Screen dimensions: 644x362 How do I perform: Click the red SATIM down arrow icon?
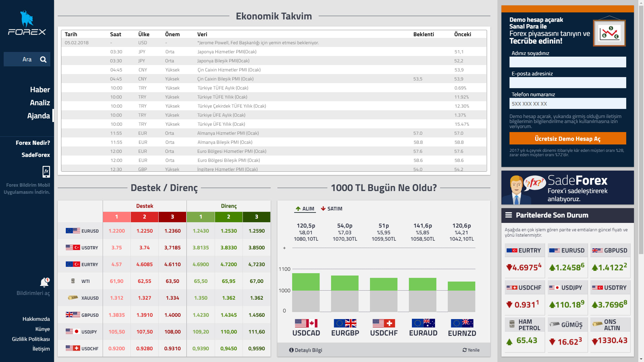coord(323,208)
